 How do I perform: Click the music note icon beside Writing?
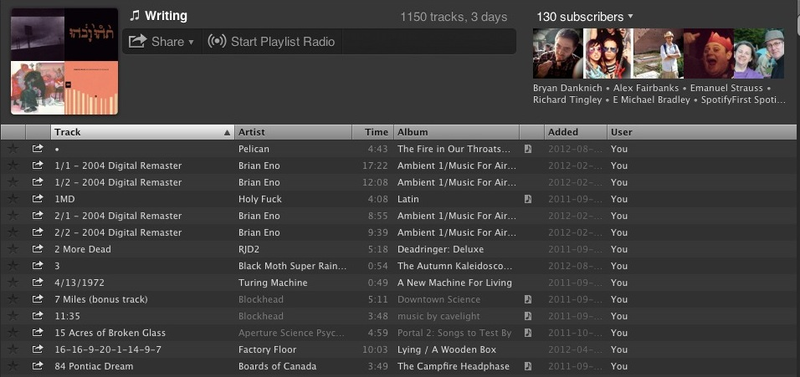click(x=135, y=16)
